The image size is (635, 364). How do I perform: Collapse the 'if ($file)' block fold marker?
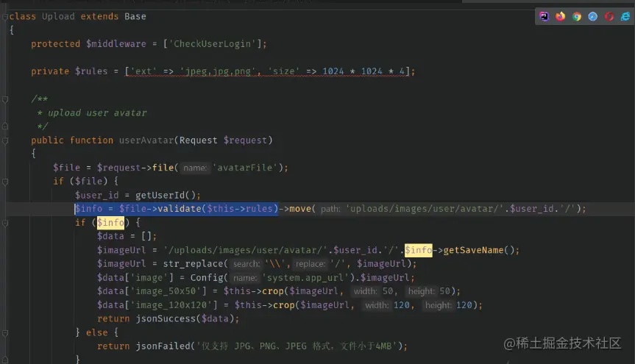point(5,182)
